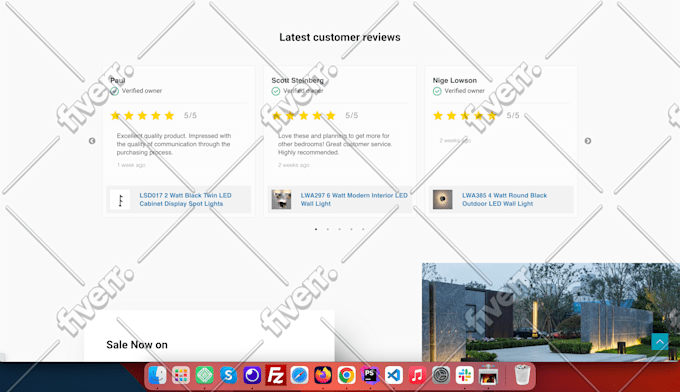
Task: Click the LWA385 product thumbnail
Action: click(442, 199)
